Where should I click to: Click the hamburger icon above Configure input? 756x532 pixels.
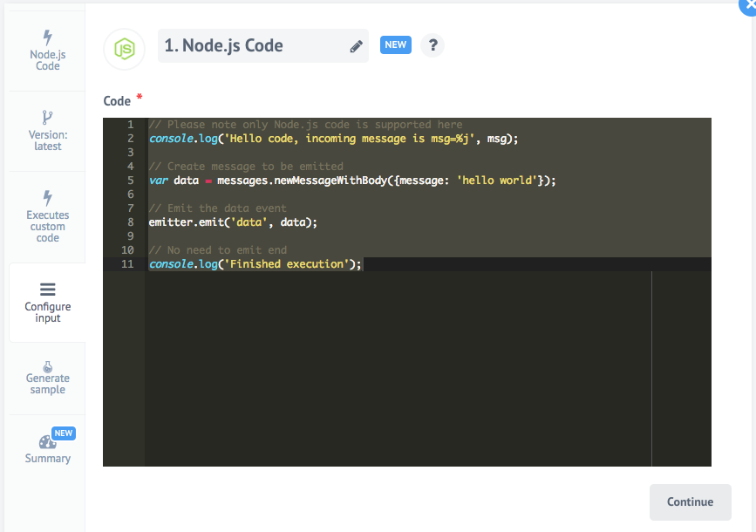click(x=47, y=290)
